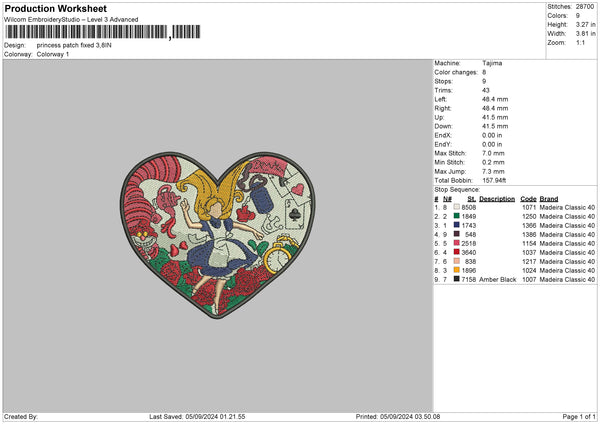This screenshot has height=424, width=600.
Task: Click the Description column header
Action: (x=497, y=199)
